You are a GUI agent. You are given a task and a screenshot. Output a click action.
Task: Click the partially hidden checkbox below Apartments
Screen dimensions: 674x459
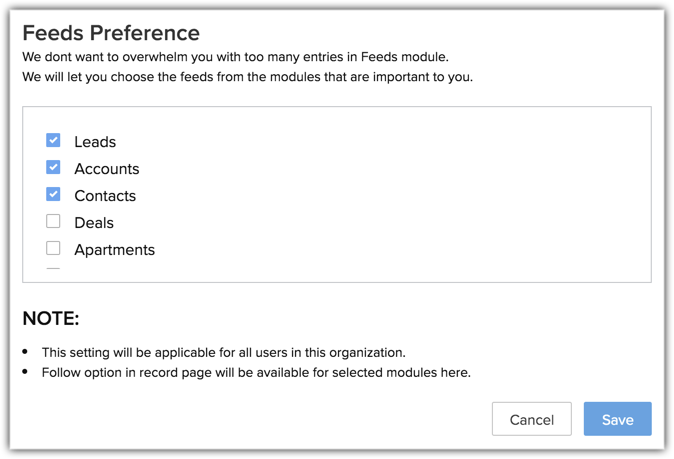53,270
